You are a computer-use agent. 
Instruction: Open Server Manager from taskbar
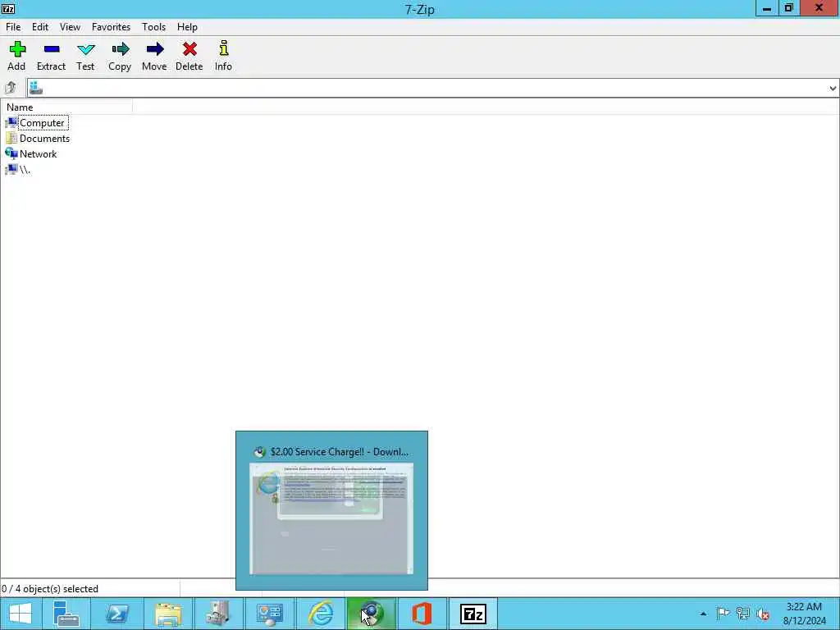66,614
